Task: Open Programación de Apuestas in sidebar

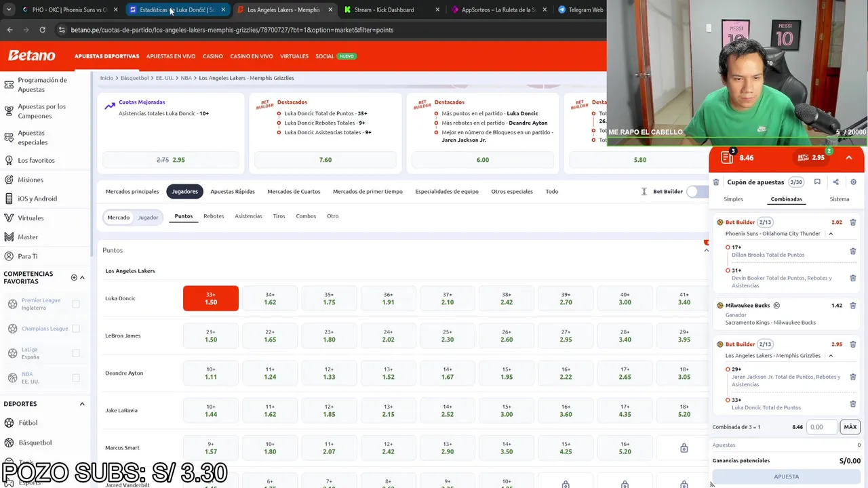Action: tap(42, 85)
